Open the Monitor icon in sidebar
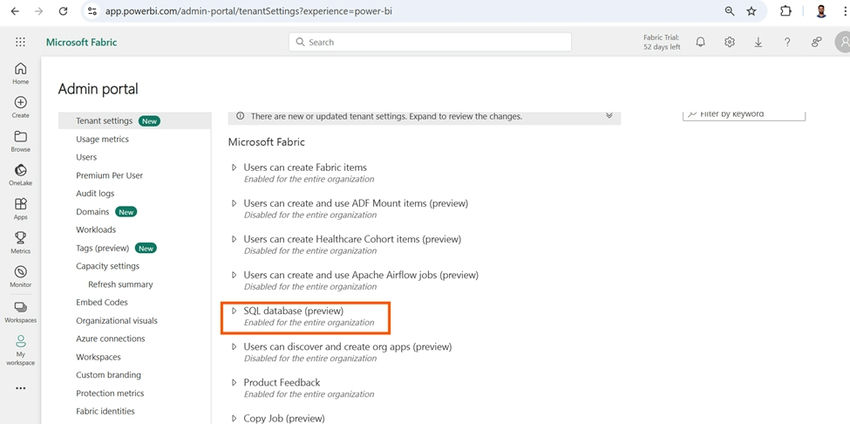This screenshot has height=424, width=850. pos(20,271)
